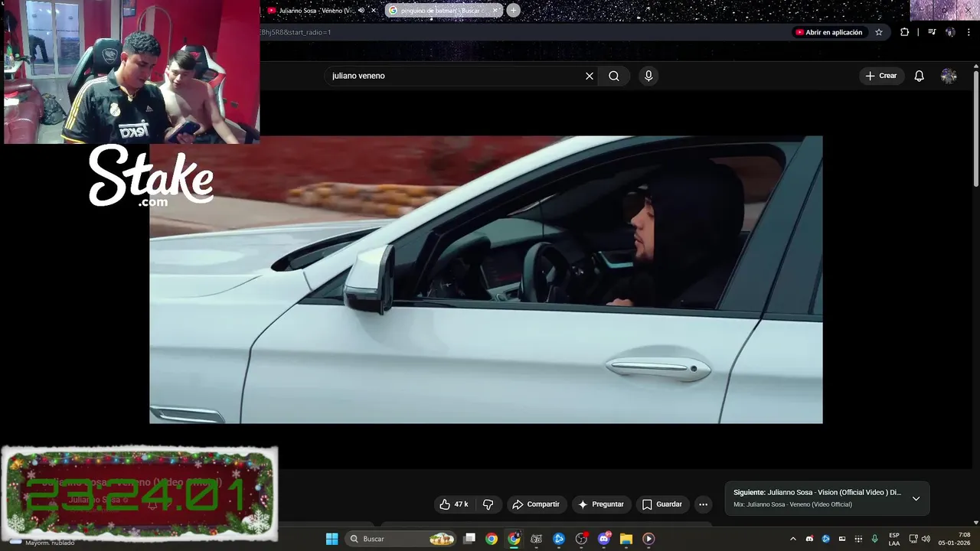Click the Crear button

tap(881, 76)
